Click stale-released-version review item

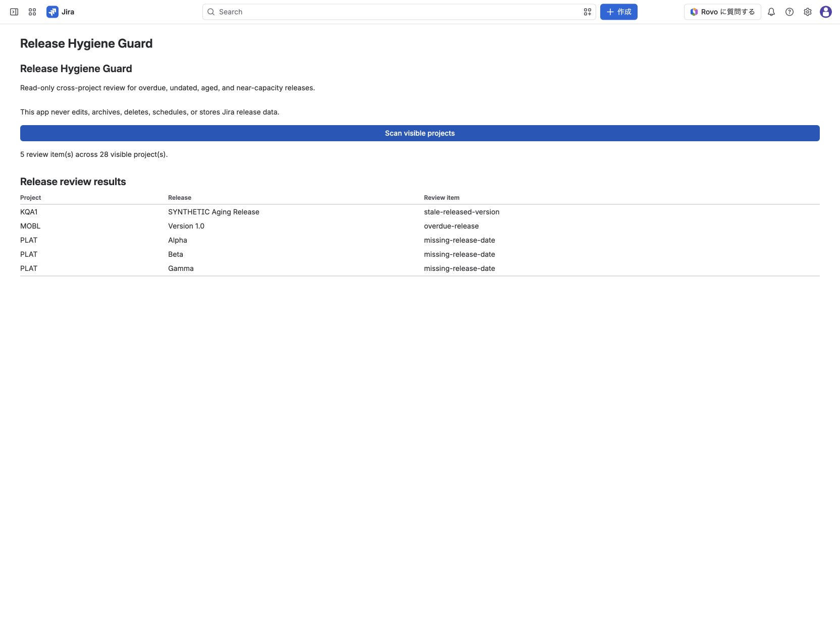point(461,212)
